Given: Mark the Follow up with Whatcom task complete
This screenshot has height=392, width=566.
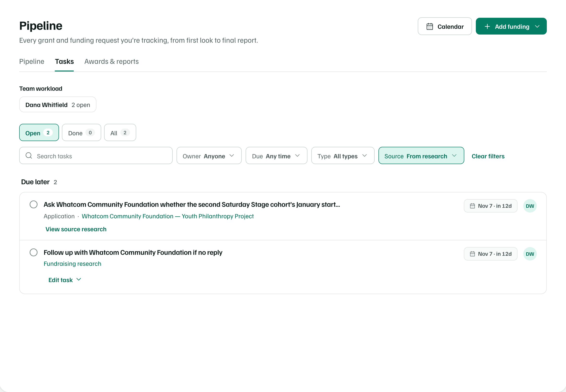Looking at the screenshot, I should click(33, 252).
